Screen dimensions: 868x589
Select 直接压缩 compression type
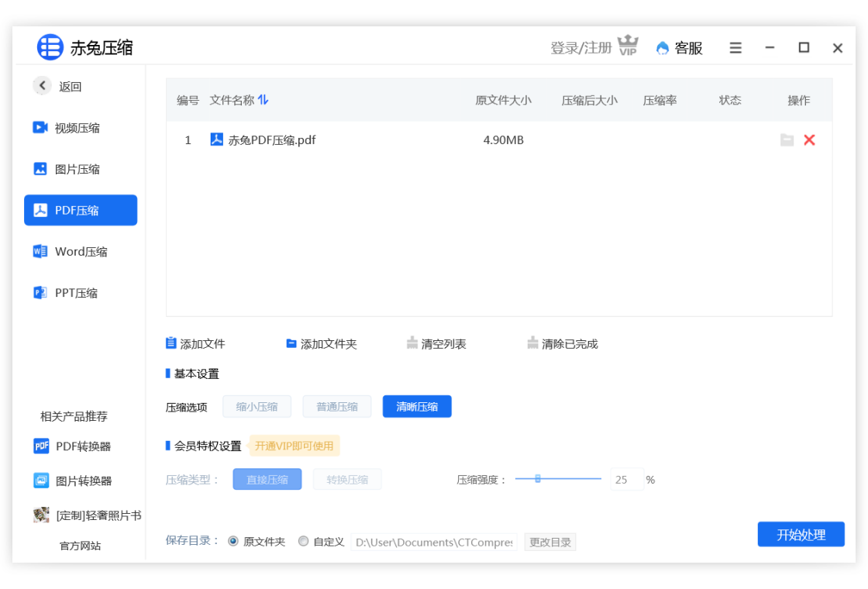(267, 480)
